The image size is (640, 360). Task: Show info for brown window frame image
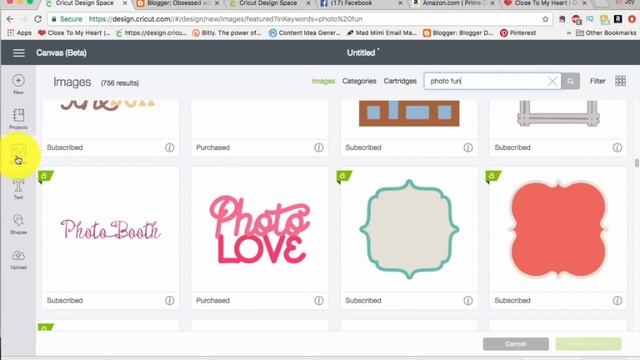pyautogui.click(x=468, y=147)
